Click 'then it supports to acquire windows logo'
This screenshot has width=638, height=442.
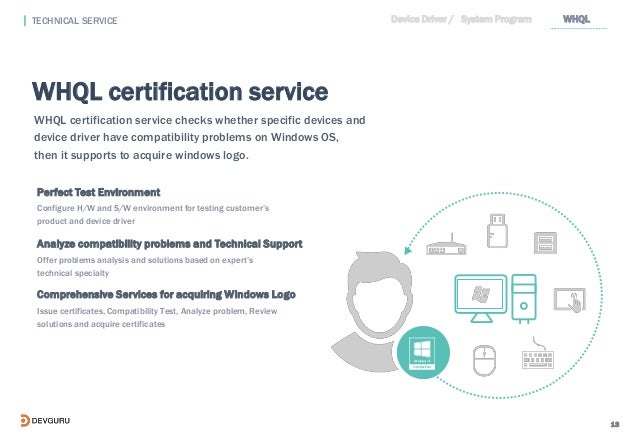[141, 155]
